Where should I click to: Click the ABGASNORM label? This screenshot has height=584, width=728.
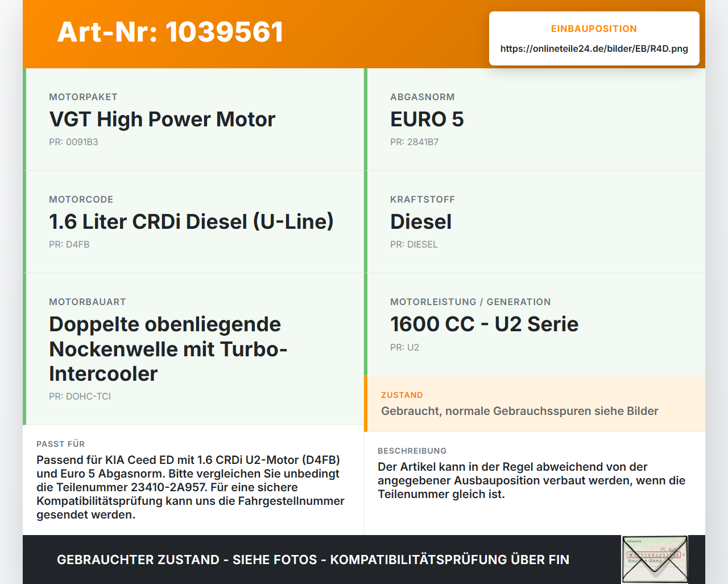[x=422, y=97]
